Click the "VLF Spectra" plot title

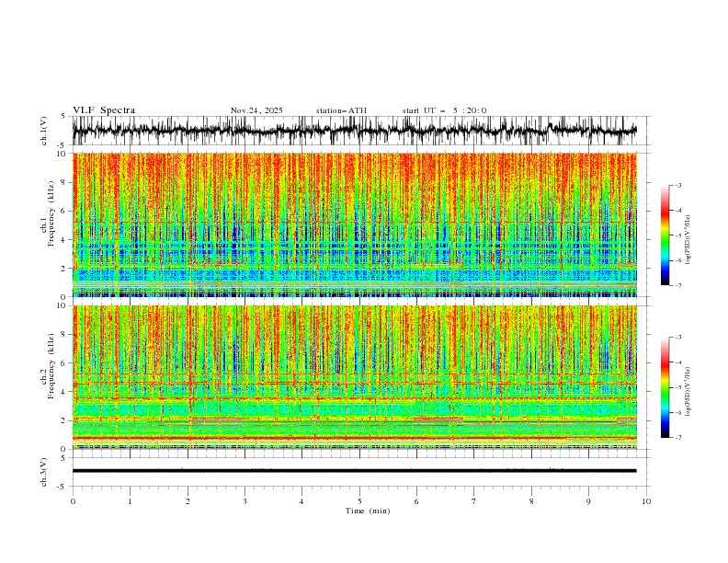pyautogui.click(x=104, y=110)
